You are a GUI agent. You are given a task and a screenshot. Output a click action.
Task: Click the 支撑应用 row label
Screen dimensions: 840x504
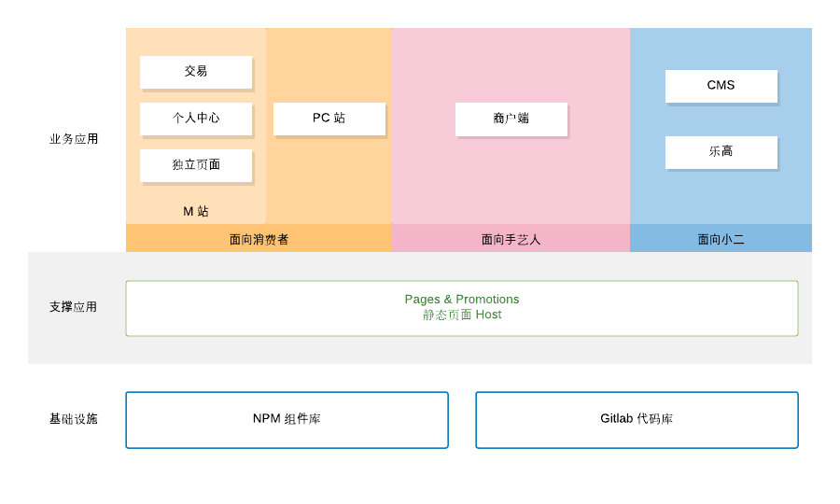(x=74, y=307)
